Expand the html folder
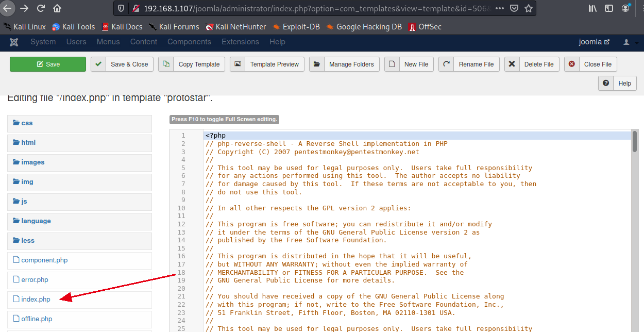 click(79, 143)
